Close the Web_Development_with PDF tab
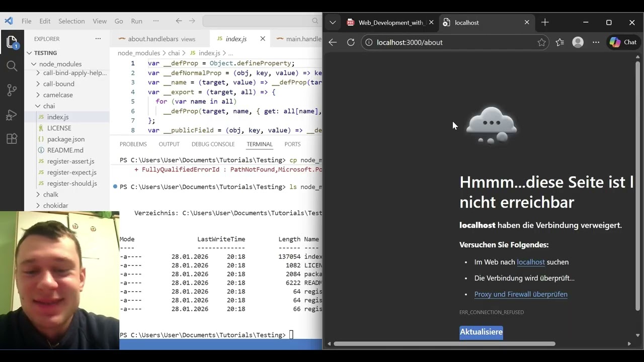 tap(431, 23)
